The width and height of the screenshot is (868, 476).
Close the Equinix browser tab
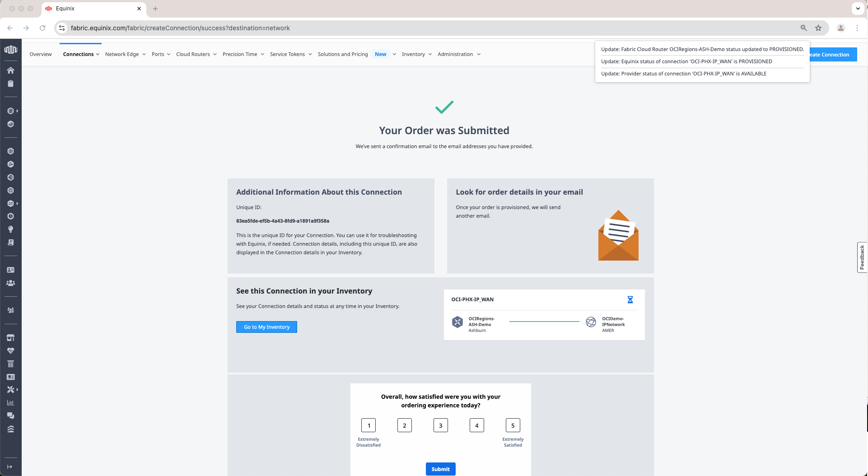point(139,9)
